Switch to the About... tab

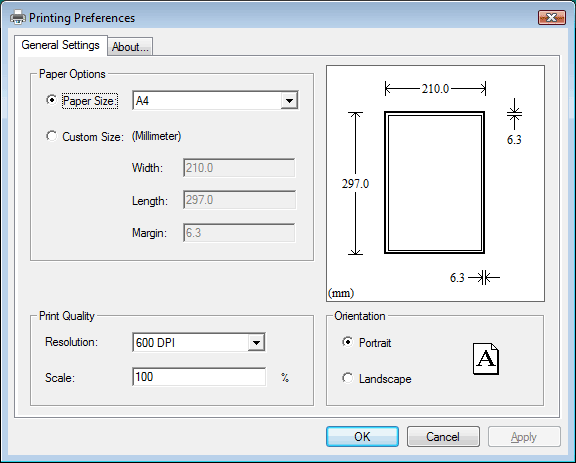[x=130, y=47]
